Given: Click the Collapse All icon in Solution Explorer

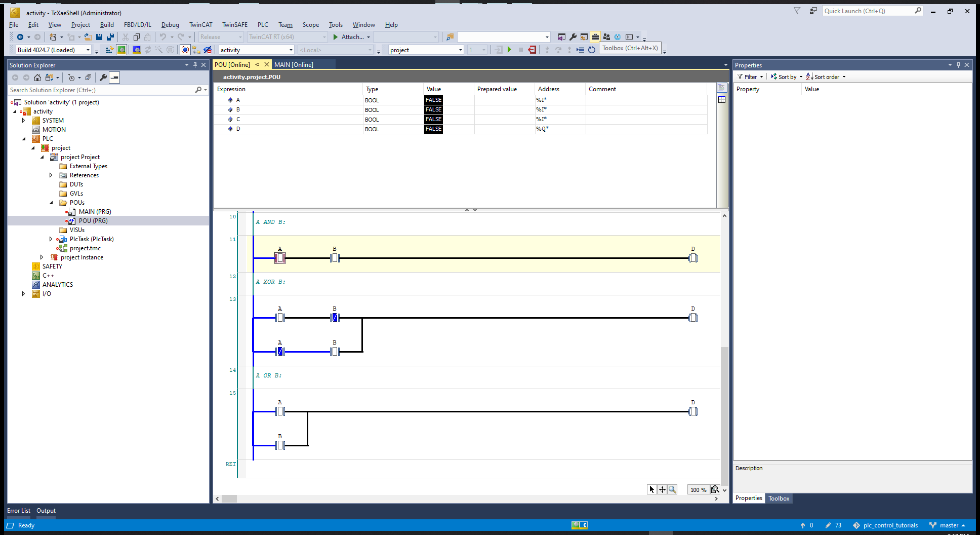Looking at the screenshot, I should click(x=88, y=78).
